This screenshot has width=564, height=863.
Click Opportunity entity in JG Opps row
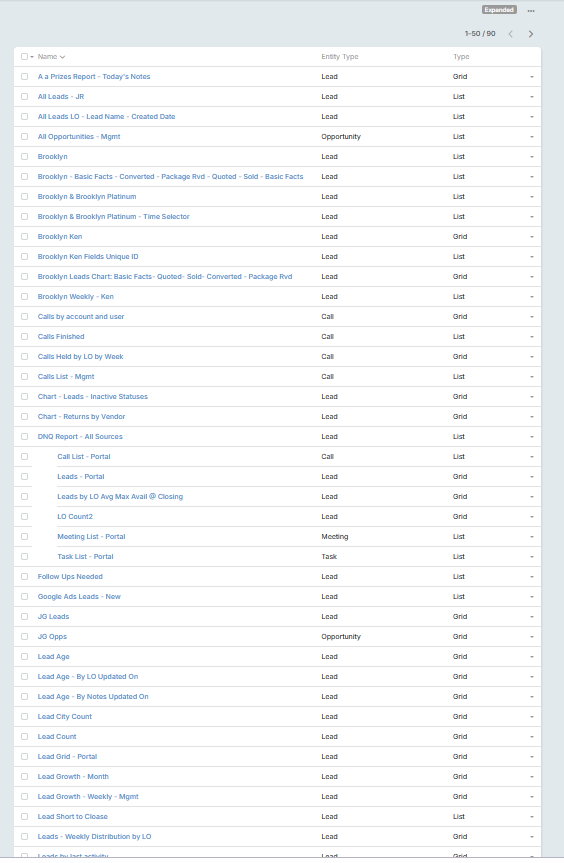pyautogui.click(x=341, y=636)
